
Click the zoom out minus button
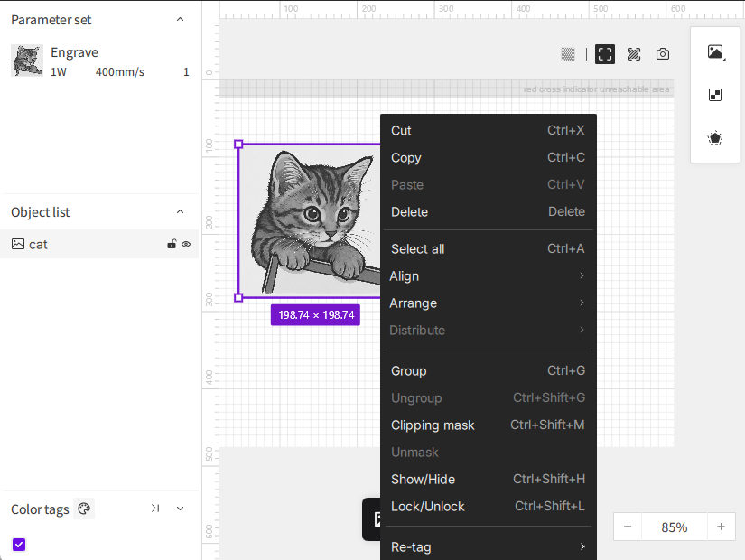tap(628, 527)
